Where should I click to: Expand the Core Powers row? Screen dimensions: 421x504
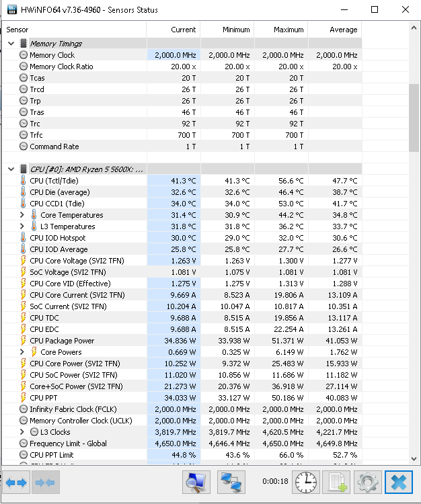click(x=24, y=352)
